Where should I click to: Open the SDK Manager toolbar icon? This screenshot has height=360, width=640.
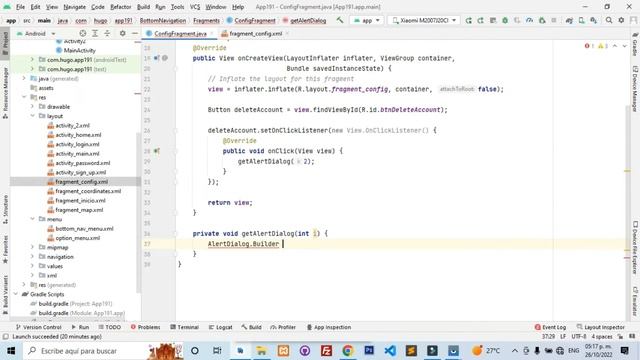click(x=593, y=20)
